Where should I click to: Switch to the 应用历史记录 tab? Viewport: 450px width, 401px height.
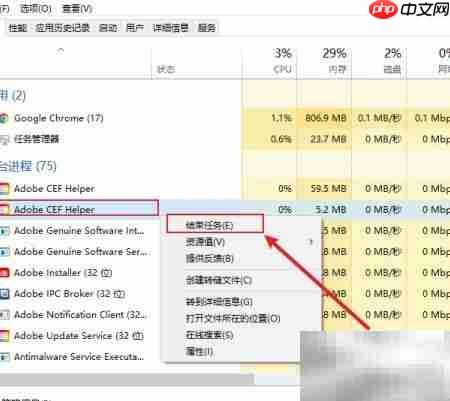(63, 28)
